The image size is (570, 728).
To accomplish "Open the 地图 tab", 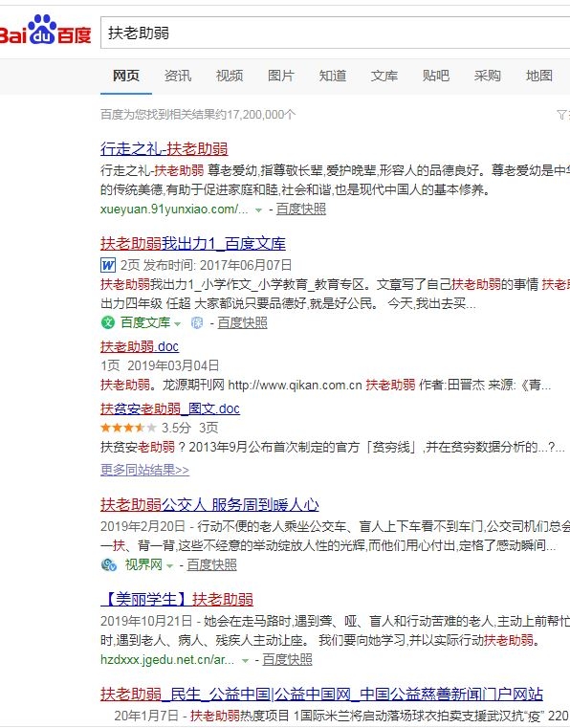I will point(538,76).
